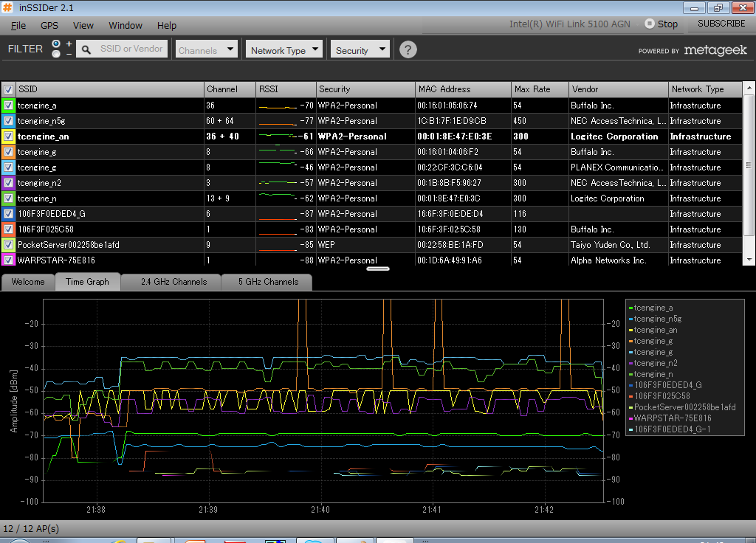Click the SUBSCRIBE button
Viewport: 756px width, 543px height.
click(x=721, y=24)
